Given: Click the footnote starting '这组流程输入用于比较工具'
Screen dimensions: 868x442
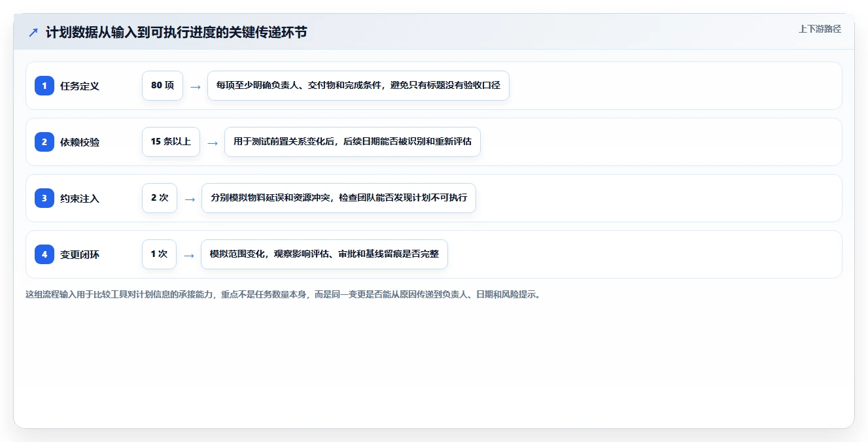Looking at the screenshot, I should tap(283, 295).
